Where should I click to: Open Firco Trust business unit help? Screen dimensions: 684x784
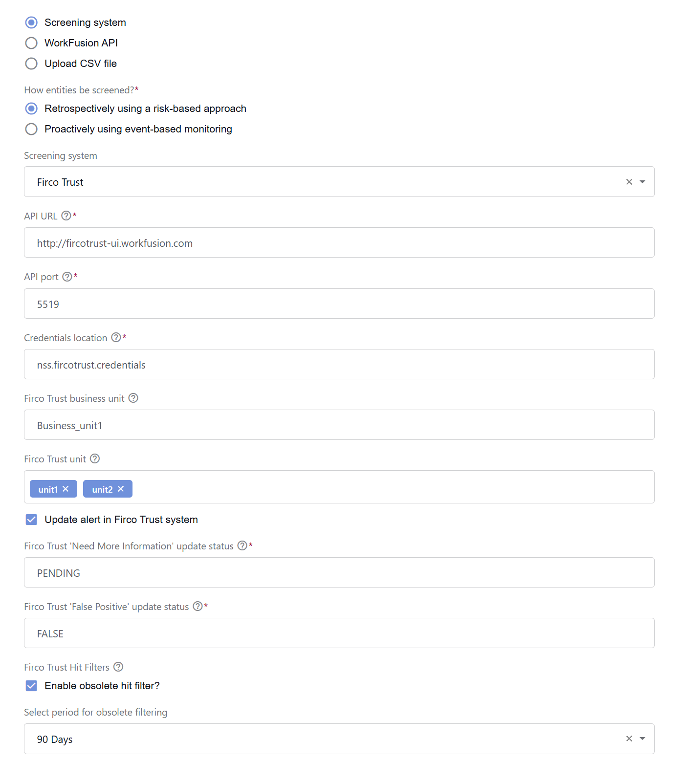(133, 398)
